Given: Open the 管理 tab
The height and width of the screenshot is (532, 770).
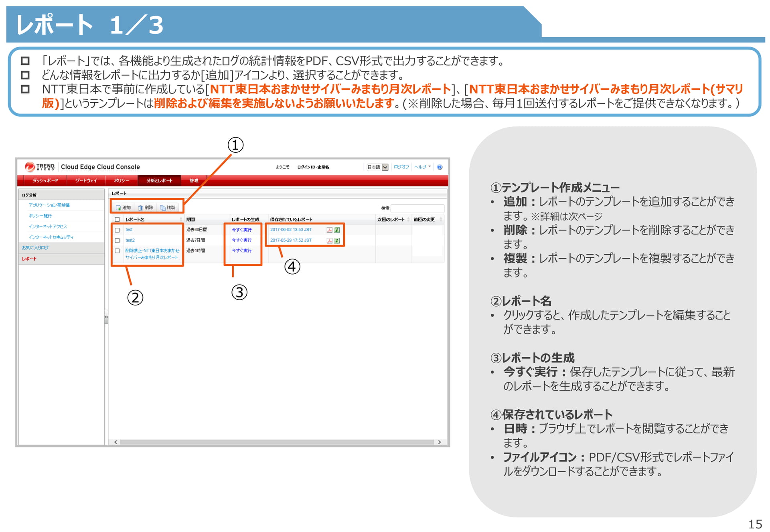Looking at the screenshot, I should click(194, 181).
